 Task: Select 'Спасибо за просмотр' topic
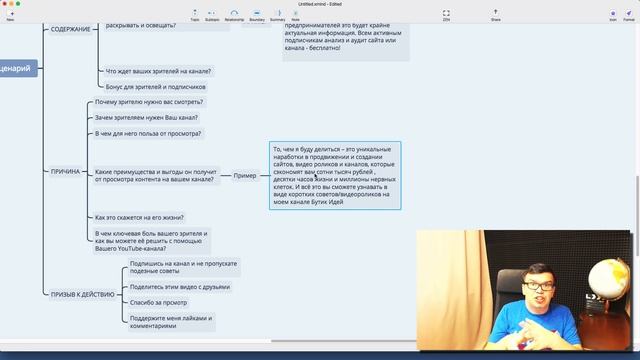point(158,302)
